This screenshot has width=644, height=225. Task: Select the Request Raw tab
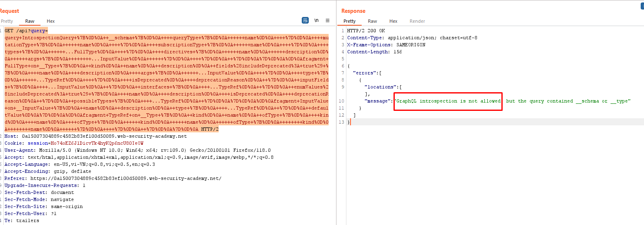click(30, 21)
